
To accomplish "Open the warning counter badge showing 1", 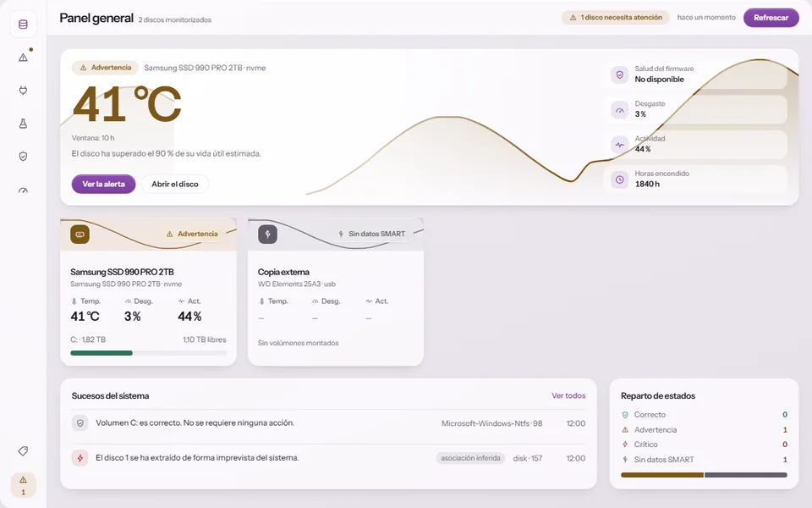I will point(24,485).
